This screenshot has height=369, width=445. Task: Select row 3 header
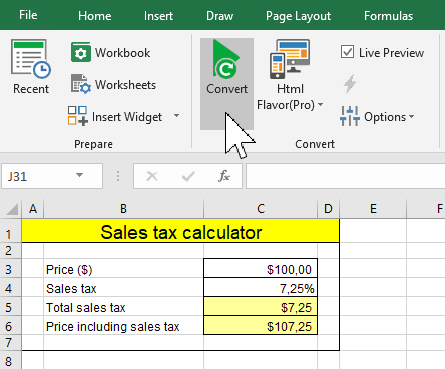coord(10,268)
